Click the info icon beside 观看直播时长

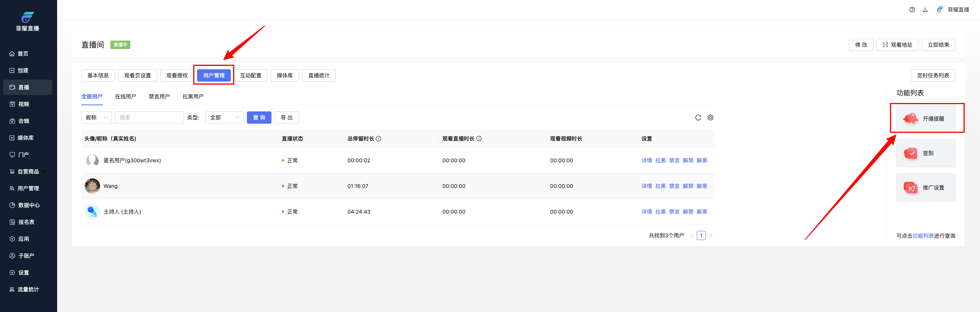[x=479, y=139]
